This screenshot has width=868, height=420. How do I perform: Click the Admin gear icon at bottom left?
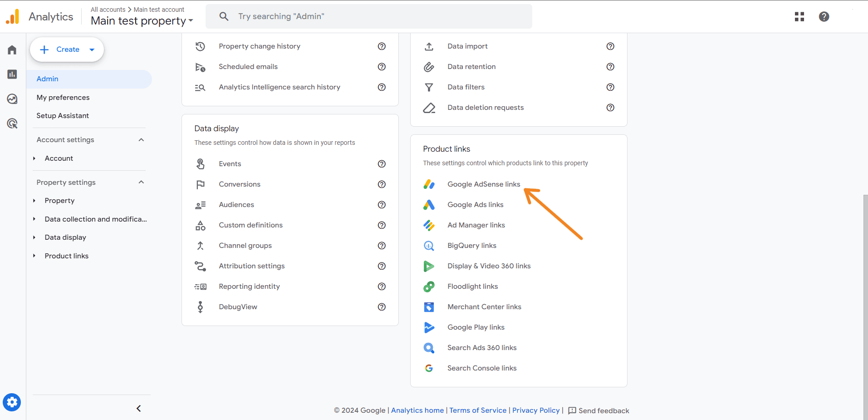click(12, 402)
